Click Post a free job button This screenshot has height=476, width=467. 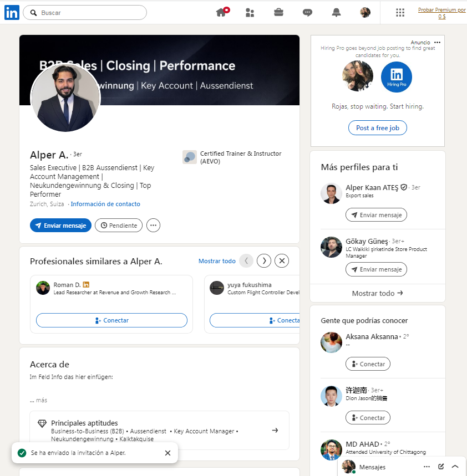[x=377, y=128]
